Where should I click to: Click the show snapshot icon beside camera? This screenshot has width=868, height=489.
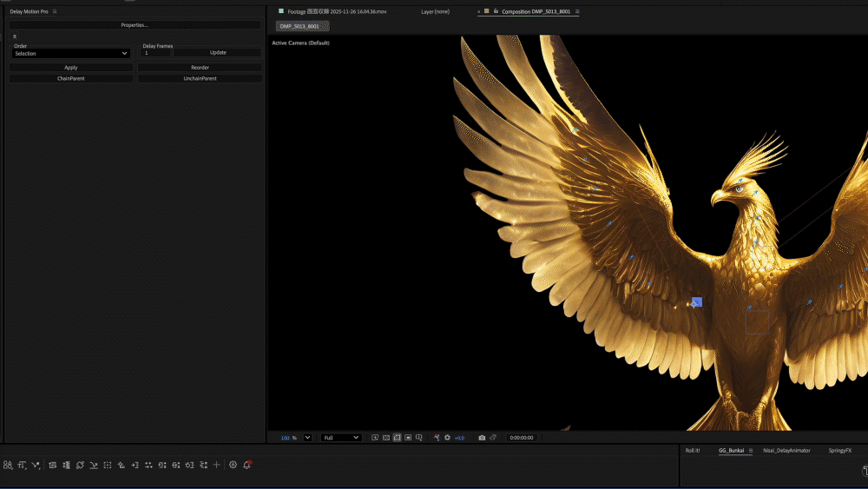click(x=493, y=438)
